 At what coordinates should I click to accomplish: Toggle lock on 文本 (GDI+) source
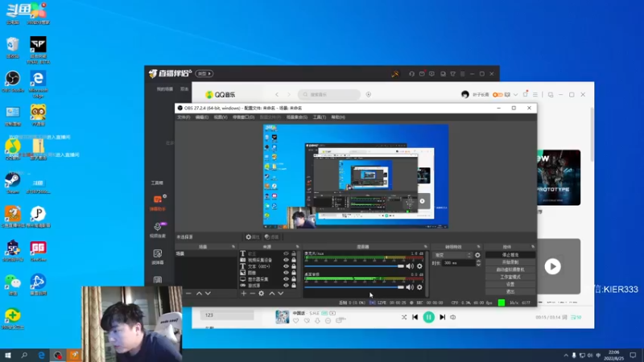pyautogui.click(x=294, y=266)
